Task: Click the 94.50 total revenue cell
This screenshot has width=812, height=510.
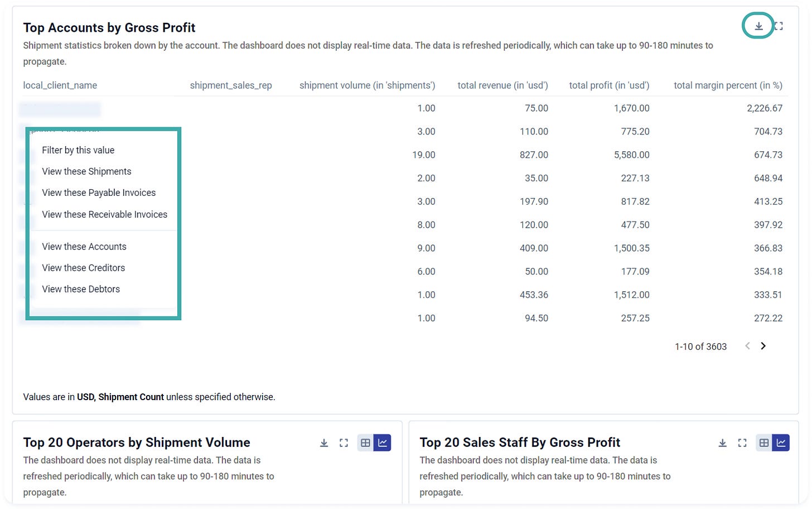Action: click(x=536, y=318)
